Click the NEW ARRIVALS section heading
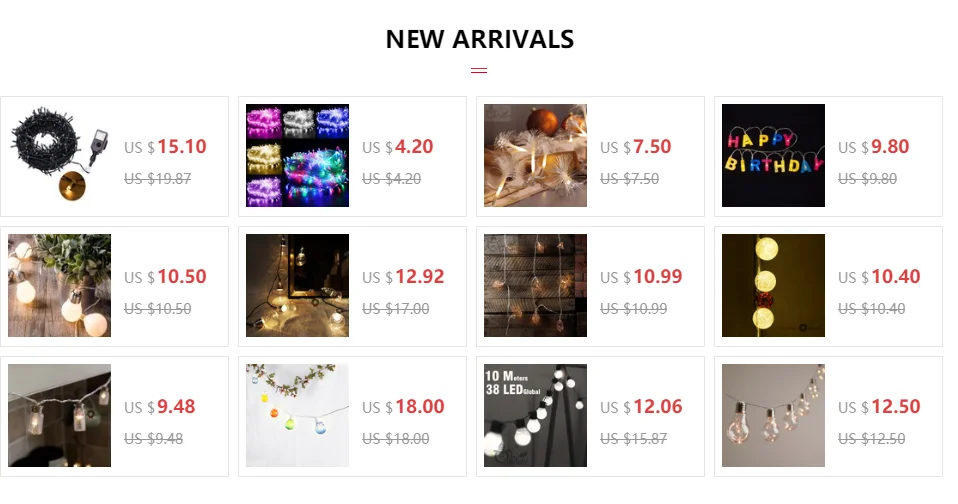 (x=480, y=39)
